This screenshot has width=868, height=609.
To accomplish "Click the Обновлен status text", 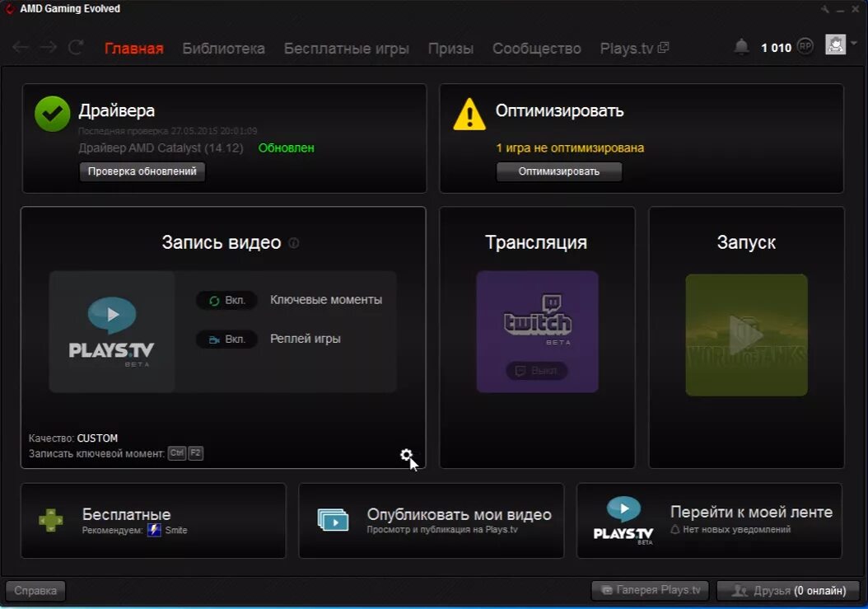I will [287, 148].
